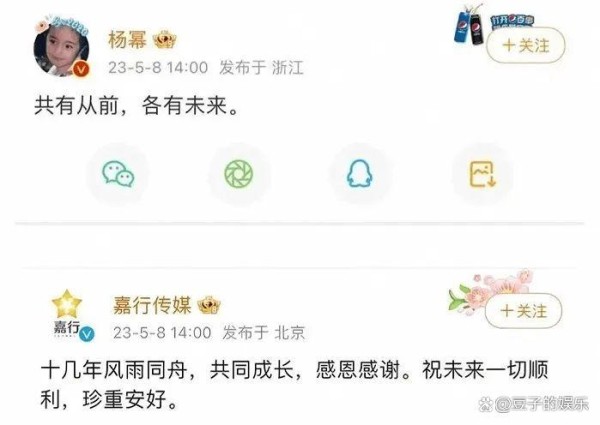Open 嘉行传媒 profile avatar
Screen dimensions: 600x425
[x=68, y=314]
